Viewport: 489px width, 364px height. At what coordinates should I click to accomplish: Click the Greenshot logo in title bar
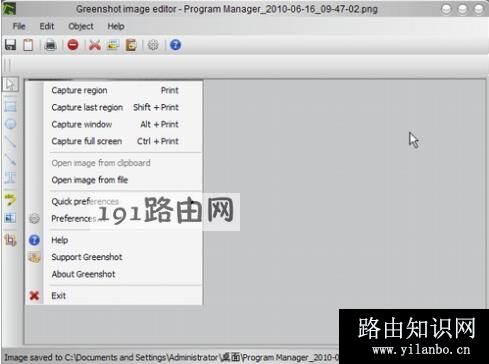[x=9, y=8]
